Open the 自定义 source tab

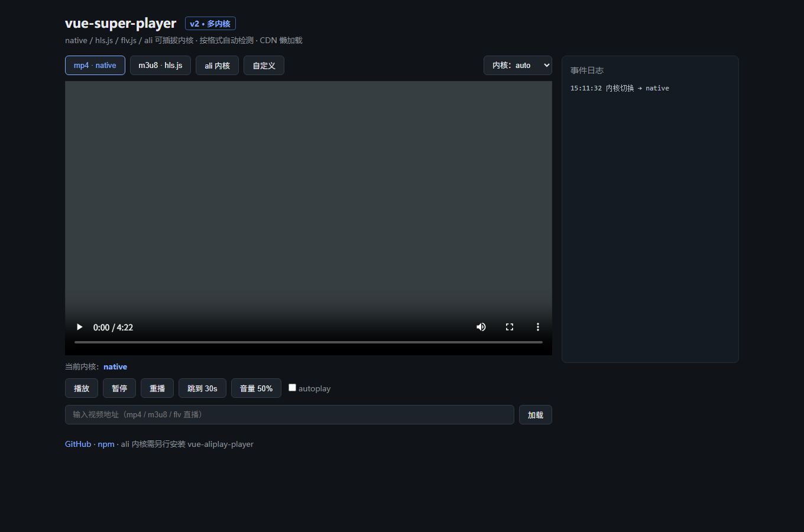point(264,66)
